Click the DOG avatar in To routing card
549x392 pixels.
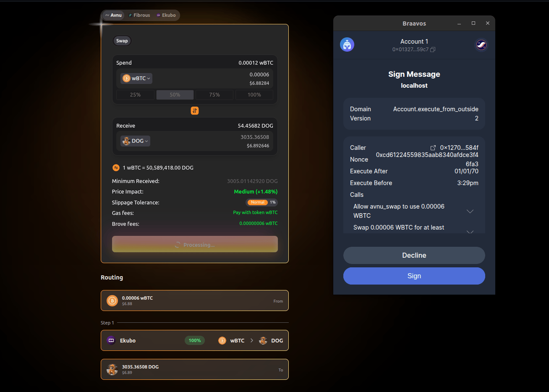click(112, 369)
